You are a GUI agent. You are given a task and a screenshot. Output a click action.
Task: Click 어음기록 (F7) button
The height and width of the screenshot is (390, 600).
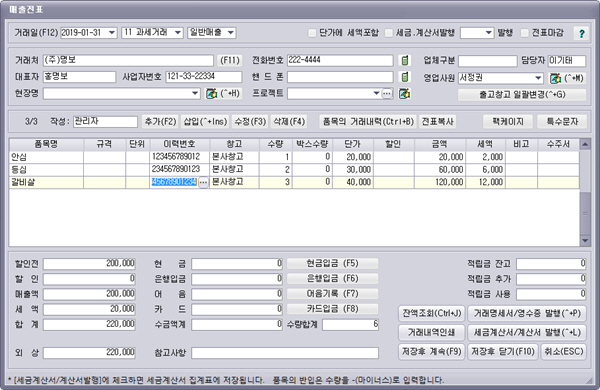tap(333, 294)
